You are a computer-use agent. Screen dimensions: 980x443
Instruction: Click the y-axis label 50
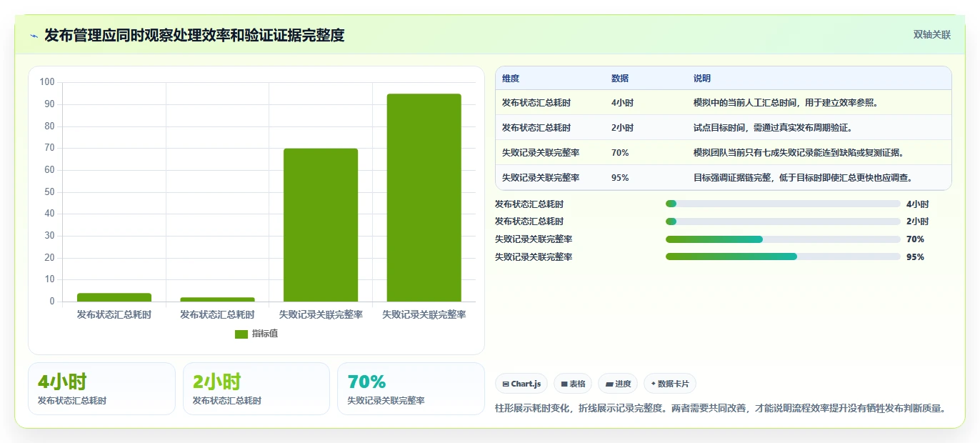click(49, 192)
